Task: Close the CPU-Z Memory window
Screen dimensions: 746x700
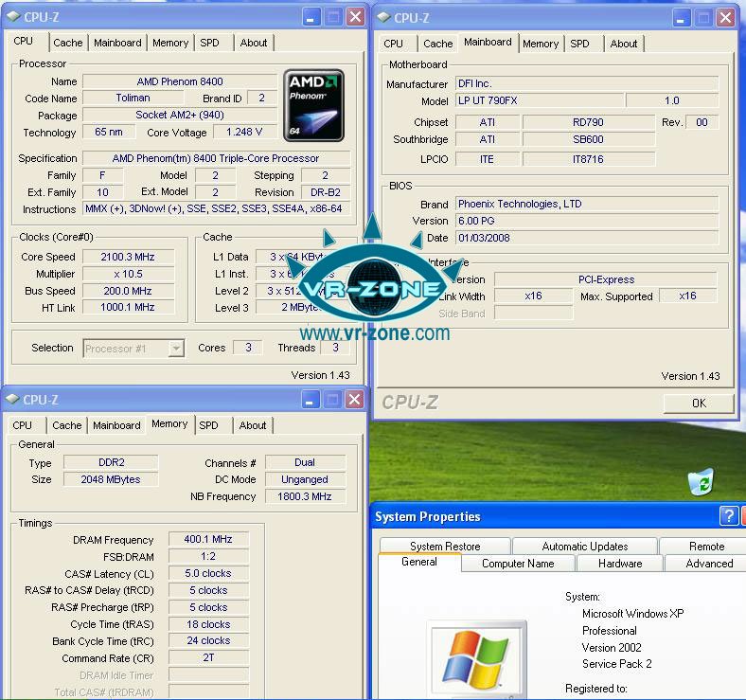Action: coord(354,400)
